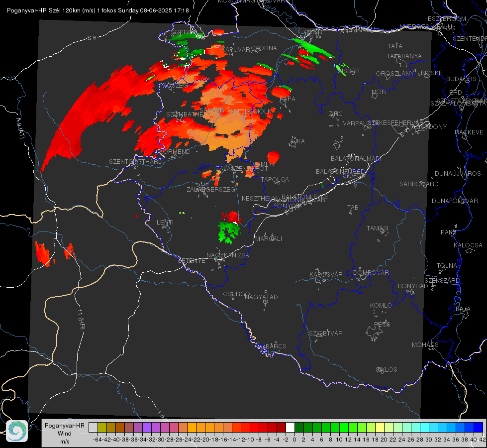This screenshot has width=487, height=448.
Task: Click the TATA town label
Action: [395, 46]
